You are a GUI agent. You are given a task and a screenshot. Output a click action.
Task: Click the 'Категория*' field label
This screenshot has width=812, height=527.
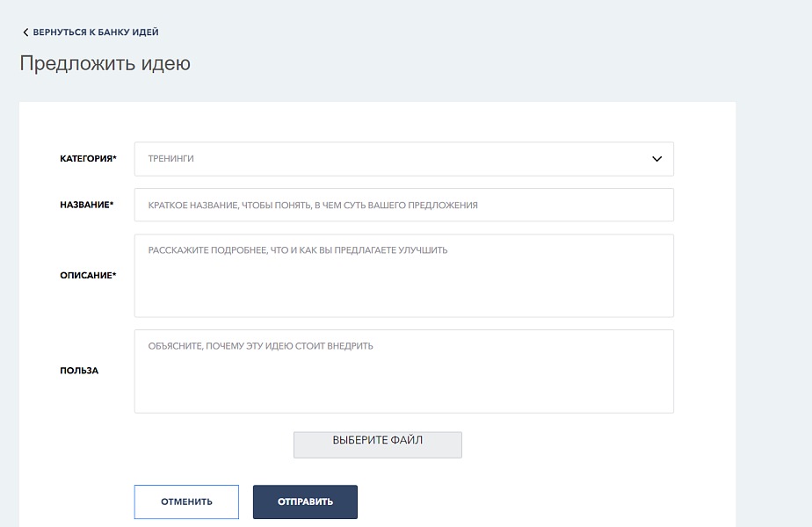88,159
